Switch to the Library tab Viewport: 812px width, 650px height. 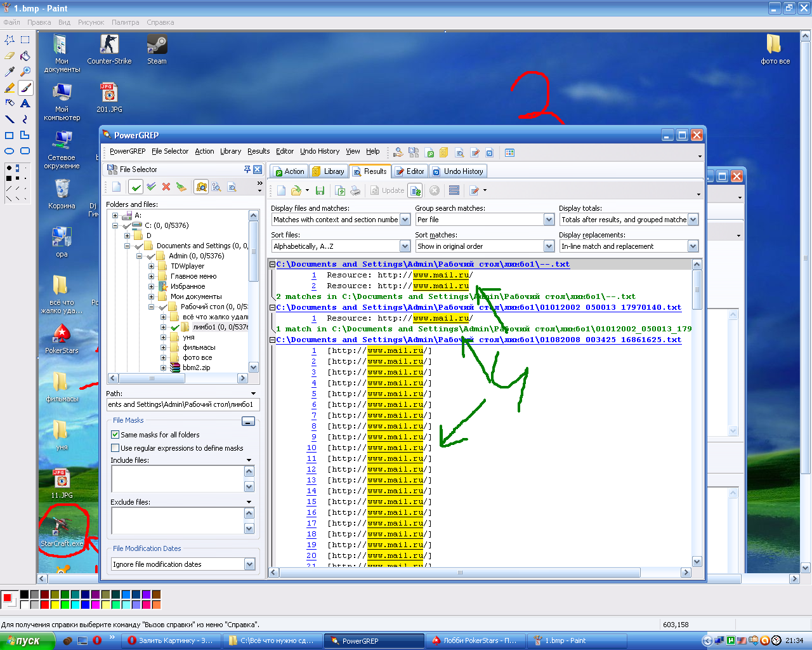(329, 171)
